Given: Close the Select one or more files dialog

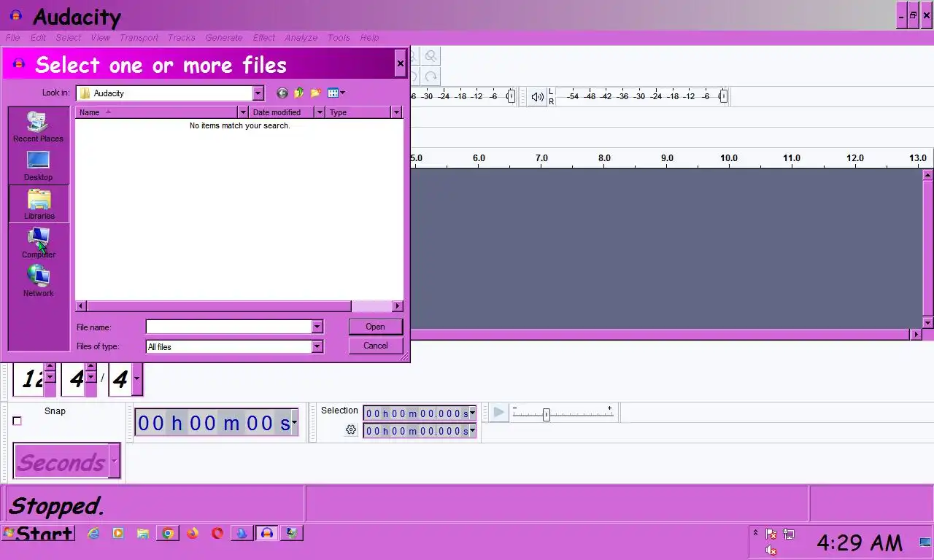Looking at the screenshot, I should pyautogui.click(x=400, y=63).
